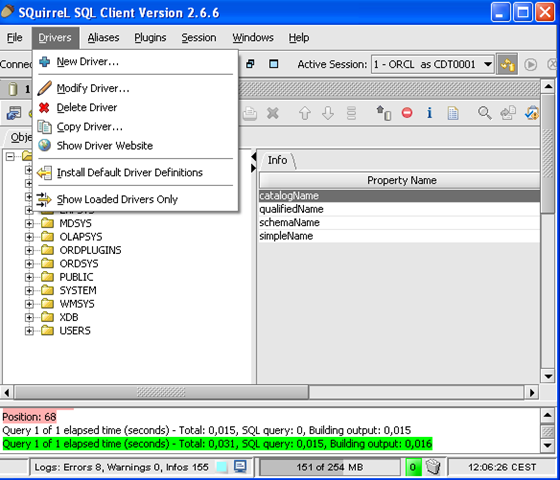Click the garbage collector trash can icon
Screen dimensions: 560x480
[x=433, y=466]
